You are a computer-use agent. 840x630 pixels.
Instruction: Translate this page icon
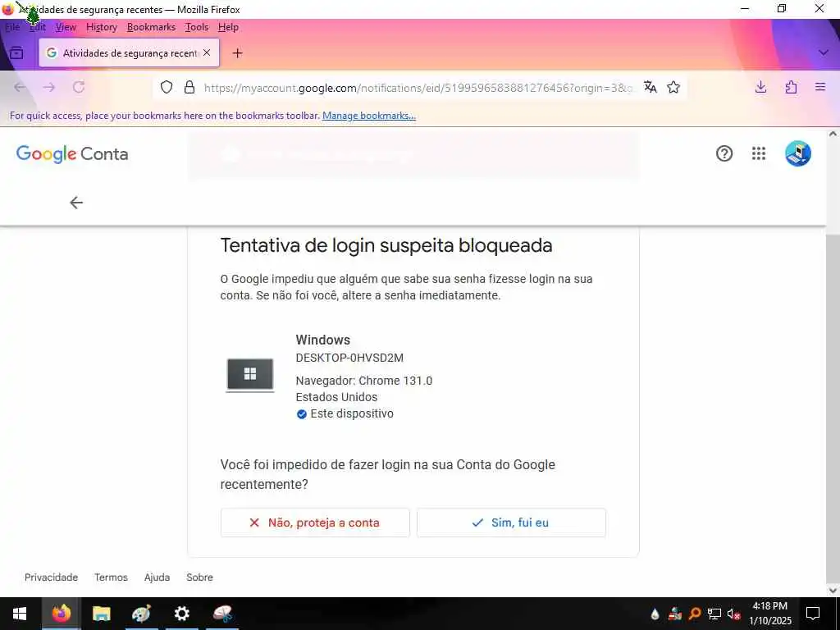click(x=651, y=87)
